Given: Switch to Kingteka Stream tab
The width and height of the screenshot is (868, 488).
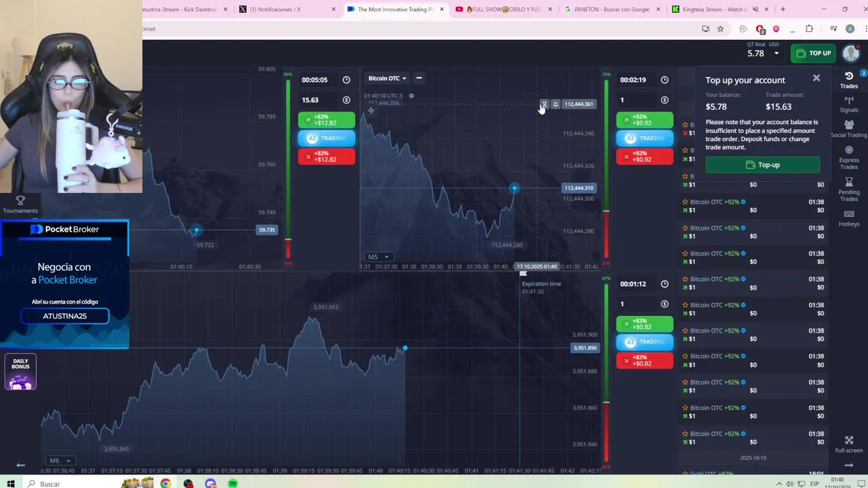Looking at the screenshot, I should point(720,9).
